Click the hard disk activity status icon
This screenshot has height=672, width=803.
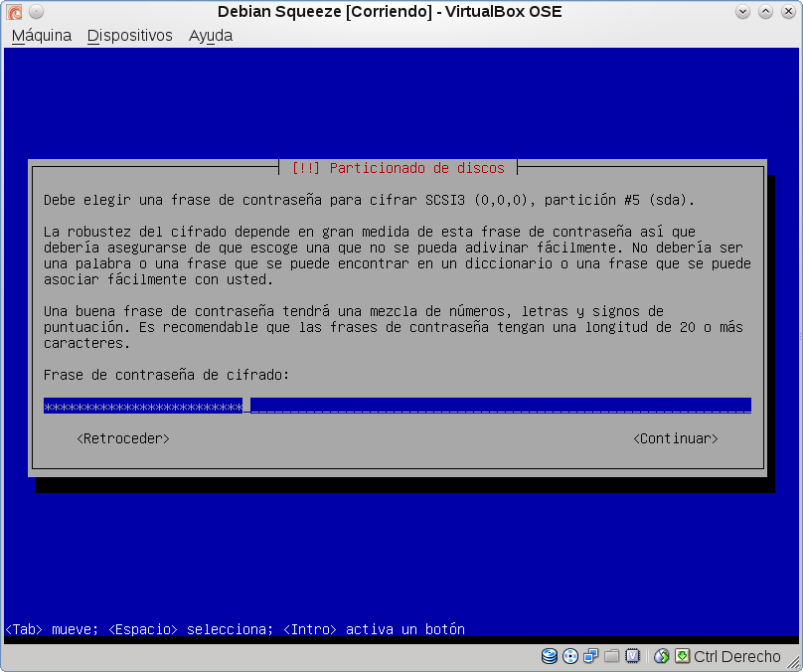549,656
